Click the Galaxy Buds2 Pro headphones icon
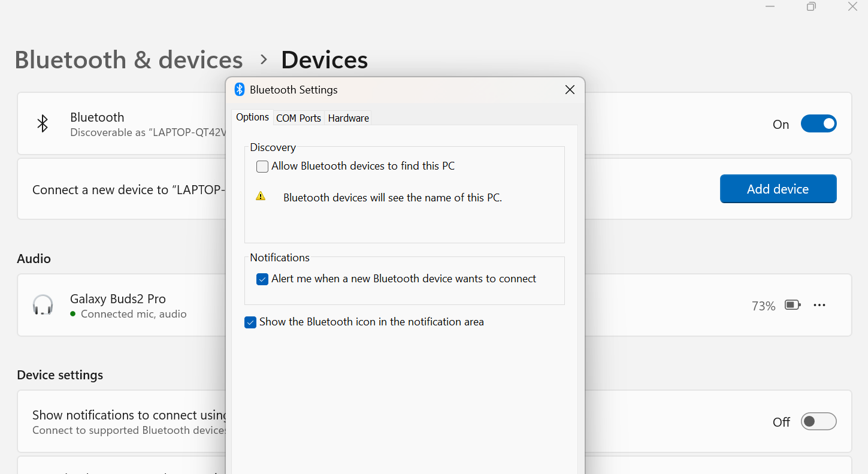The width and height of the screenshot is (868, 474). [x=43, y=305]
